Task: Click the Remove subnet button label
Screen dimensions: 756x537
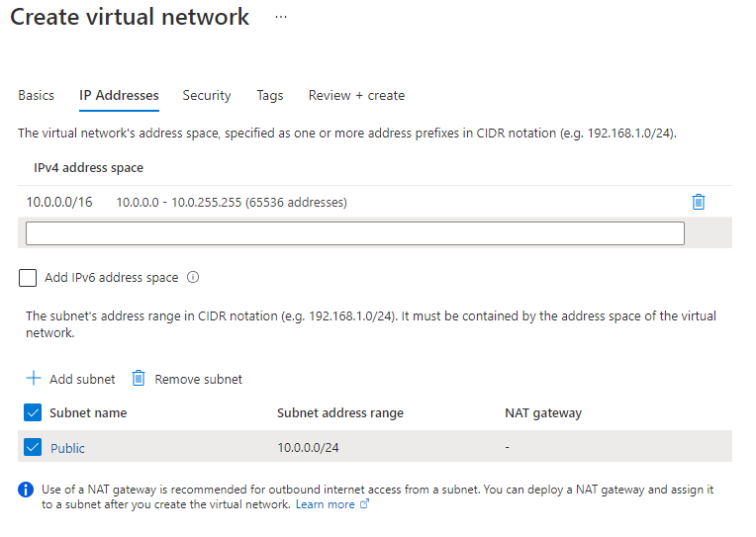Action: 199,380
